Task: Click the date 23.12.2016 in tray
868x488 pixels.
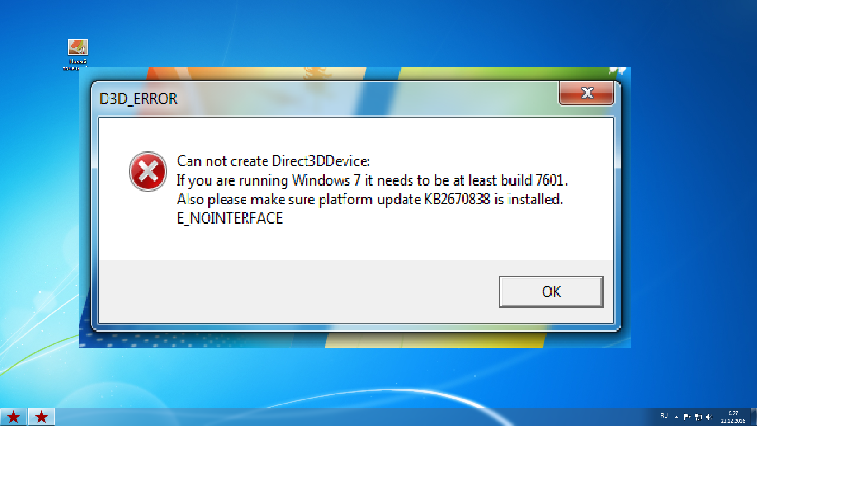Action: click(x=733, y=421)
